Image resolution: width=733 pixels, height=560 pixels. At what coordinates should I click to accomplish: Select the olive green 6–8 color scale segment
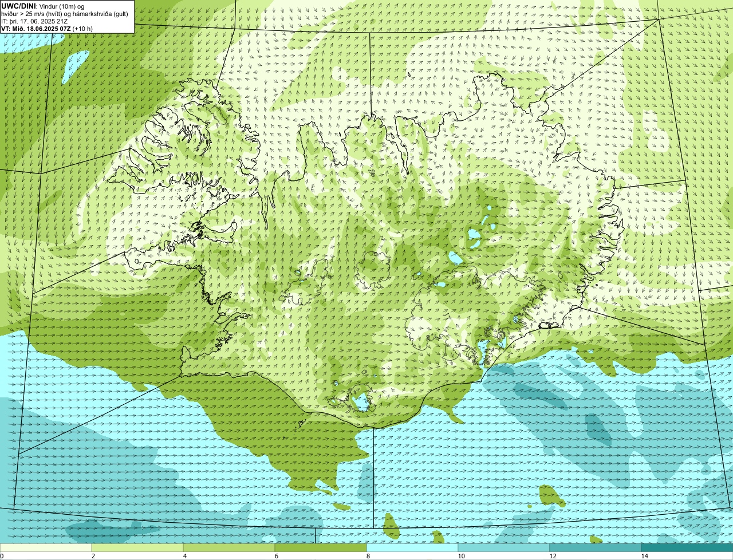point(321,547)
